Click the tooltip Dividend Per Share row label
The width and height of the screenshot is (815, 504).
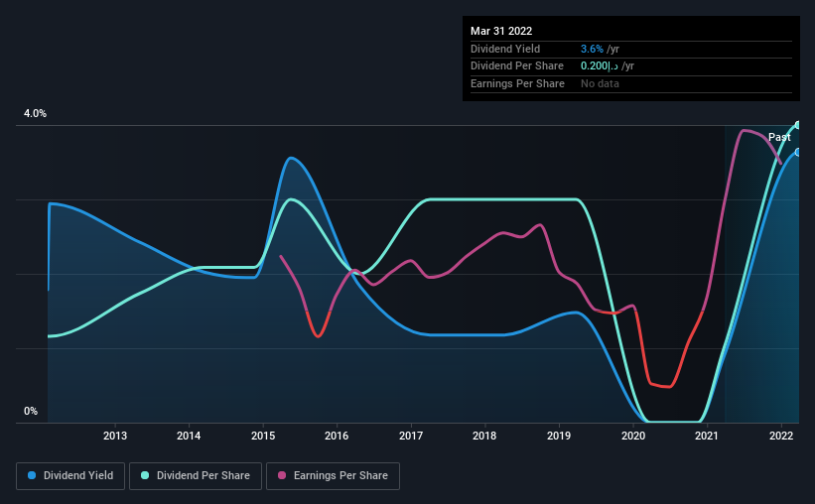point(516,66)
